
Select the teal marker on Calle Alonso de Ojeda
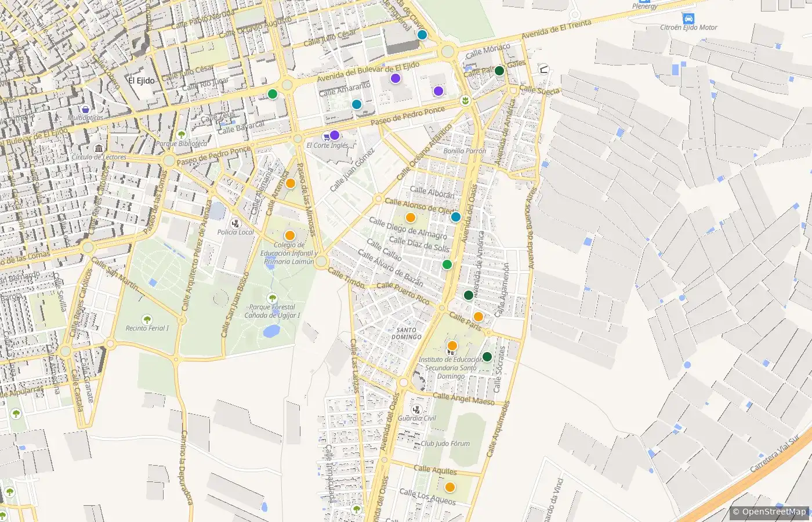456,217
